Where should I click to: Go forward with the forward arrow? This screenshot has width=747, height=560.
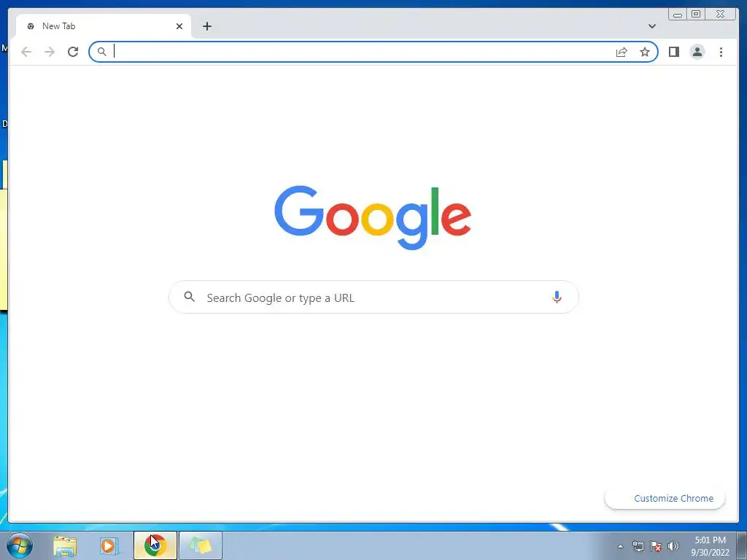[50, 52]
